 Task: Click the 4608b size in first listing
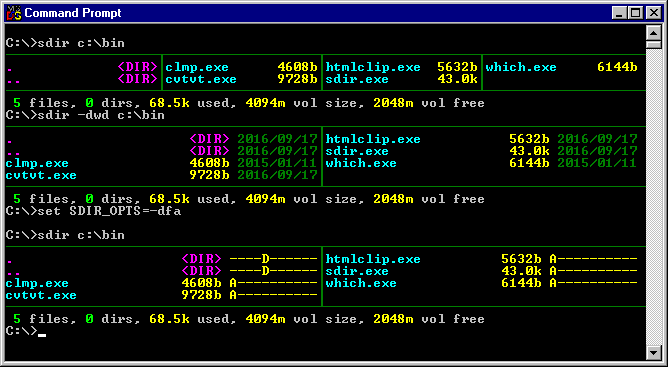297,67
